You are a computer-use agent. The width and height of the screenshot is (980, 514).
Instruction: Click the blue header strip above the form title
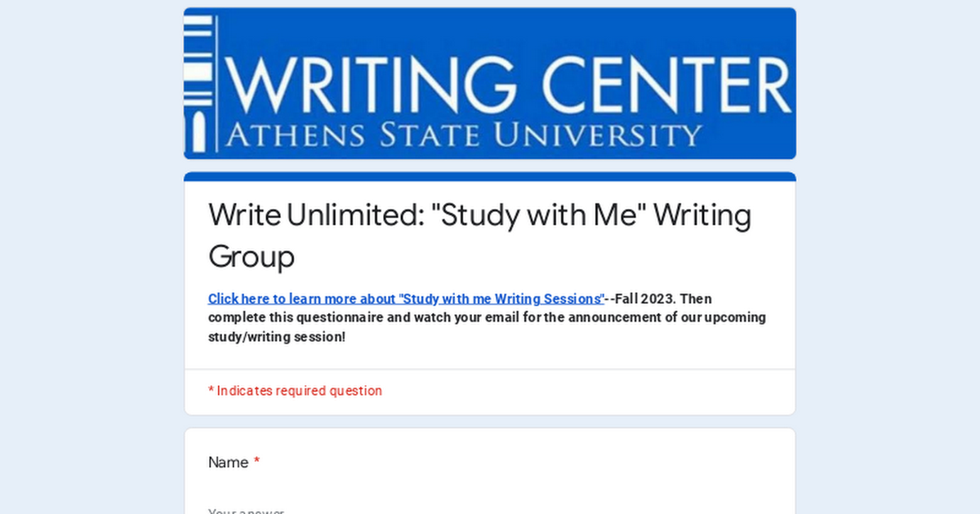click(490, 175)
